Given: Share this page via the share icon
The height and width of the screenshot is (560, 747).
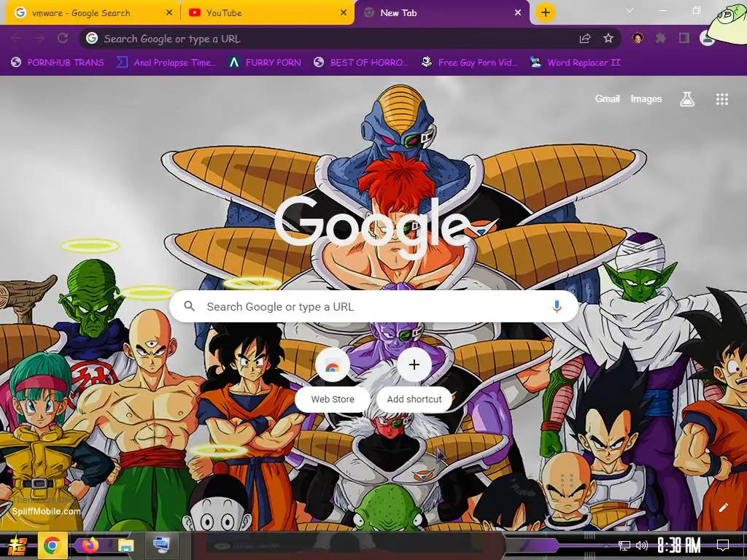Looking at the screenshot, I should (x=585, y=39).
